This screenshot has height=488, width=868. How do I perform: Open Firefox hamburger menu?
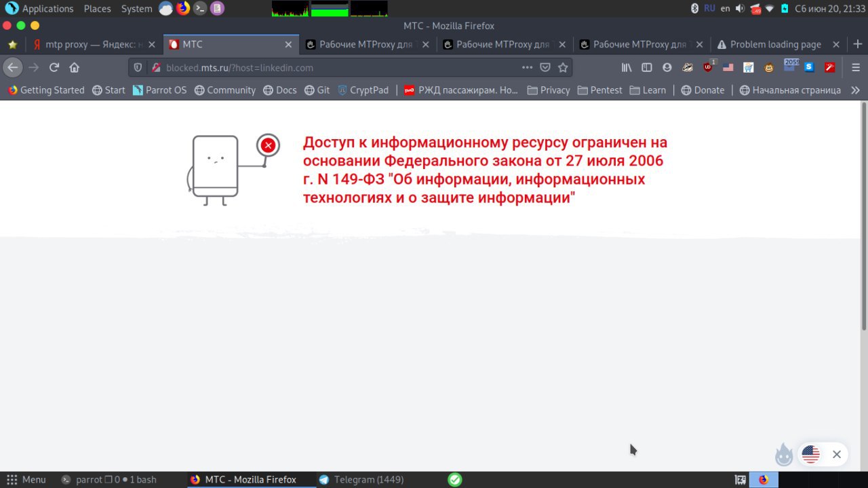click(x=856, y=67)
